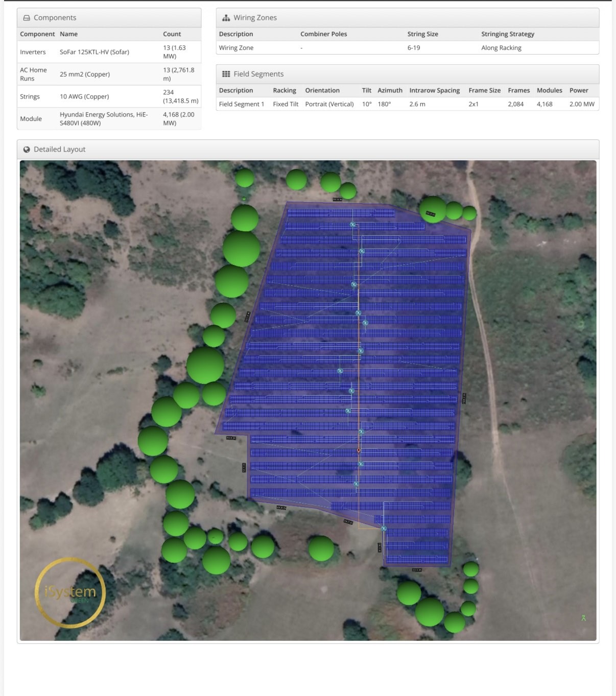
Task: Click the Wiring Zones panel title
Action: (255, 18)
